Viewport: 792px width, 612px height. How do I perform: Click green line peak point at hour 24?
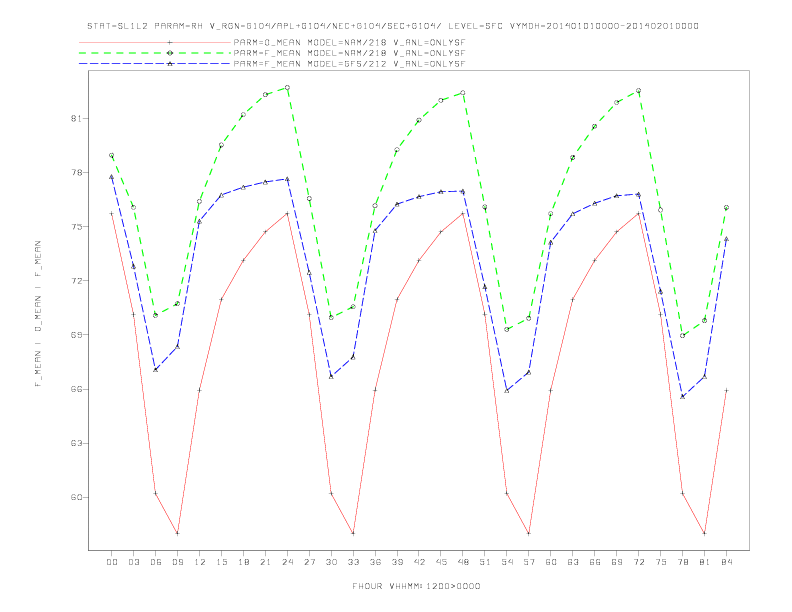click(287, 88)
